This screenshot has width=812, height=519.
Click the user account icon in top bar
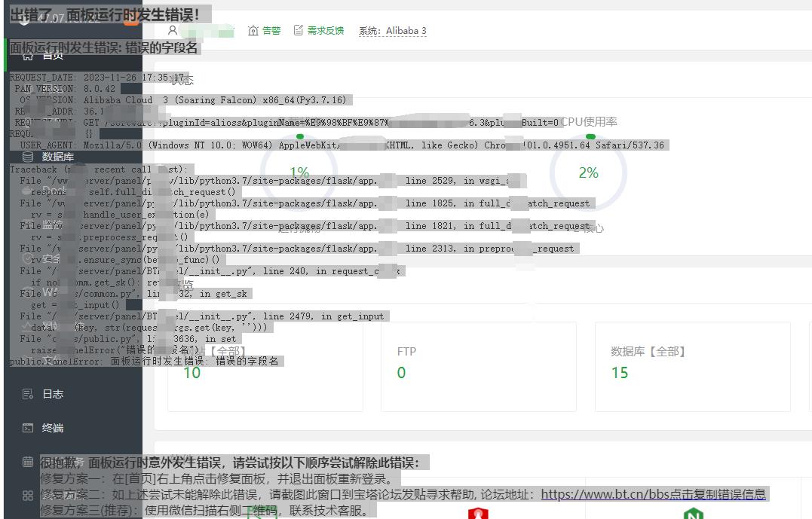pos(173,31)
